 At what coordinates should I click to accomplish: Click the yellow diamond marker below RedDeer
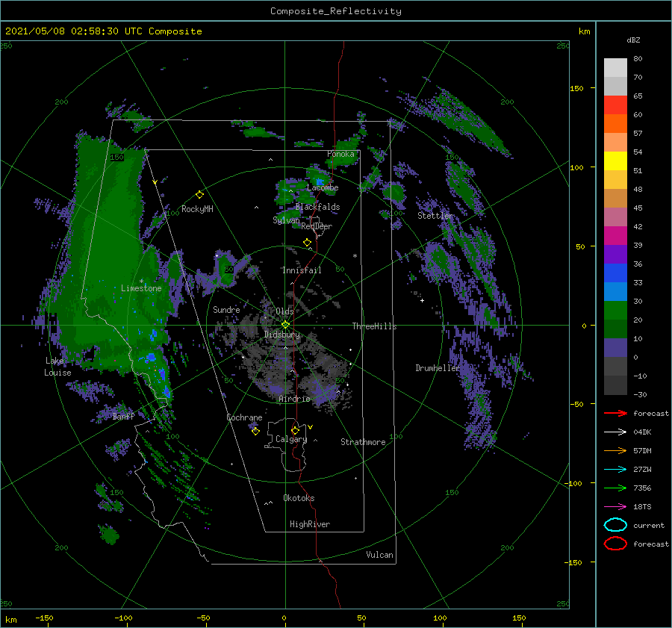pyautogui.click(x=307, y=243)
